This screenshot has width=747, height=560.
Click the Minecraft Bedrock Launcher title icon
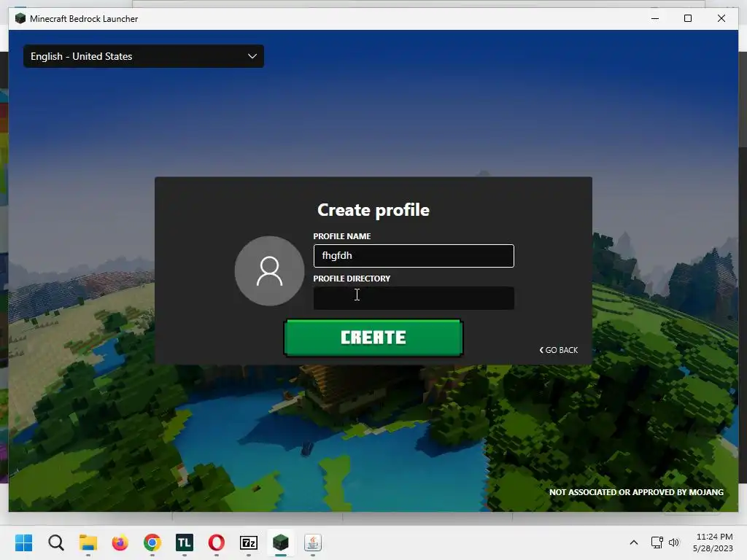pos(20,18)
